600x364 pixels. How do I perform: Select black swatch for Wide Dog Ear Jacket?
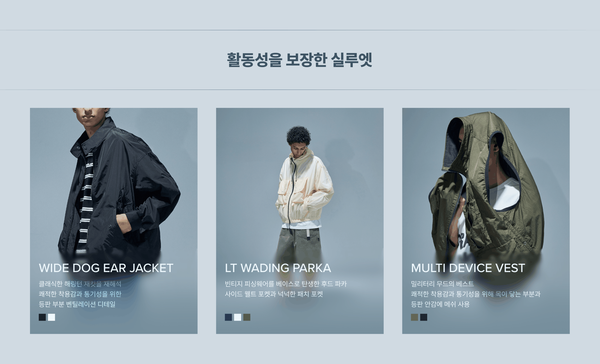(42, 317)
